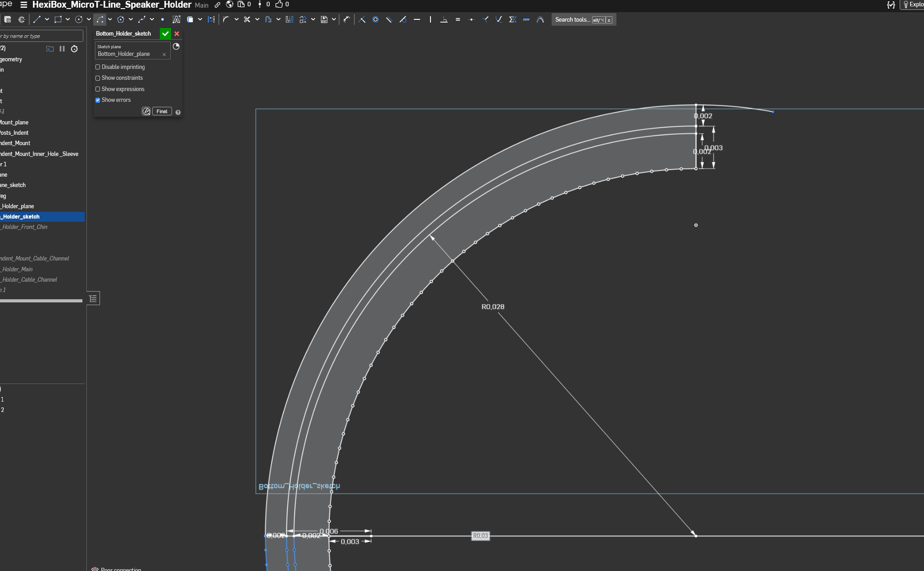Select Bottom_Holder_plane in feature list

tap(18, 206)
